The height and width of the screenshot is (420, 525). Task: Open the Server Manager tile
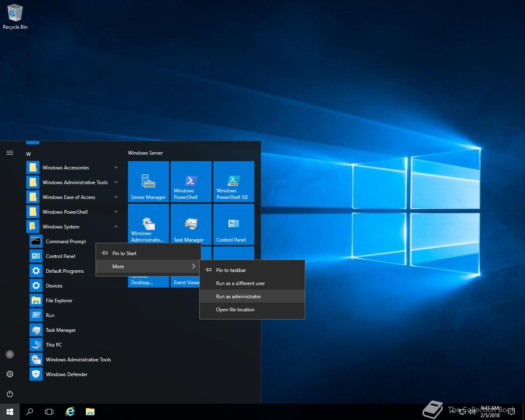pyautogui.click(x=148, y=182)
